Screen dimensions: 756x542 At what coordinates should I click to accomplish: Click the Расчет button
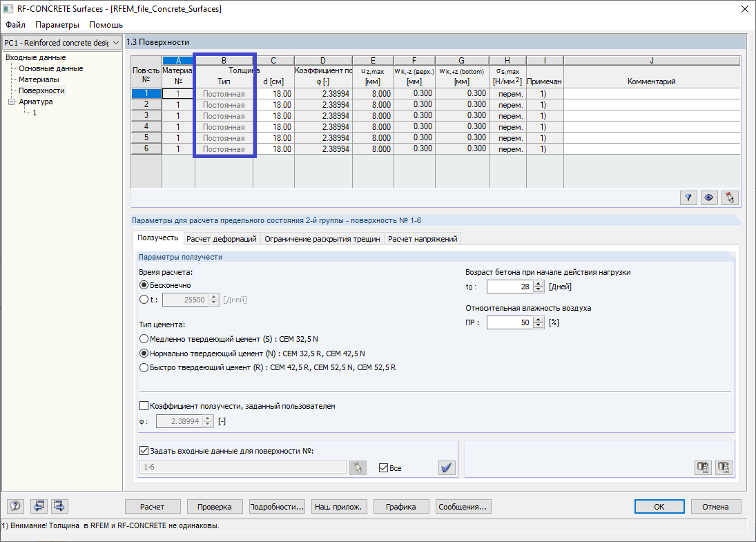[153, 507]
